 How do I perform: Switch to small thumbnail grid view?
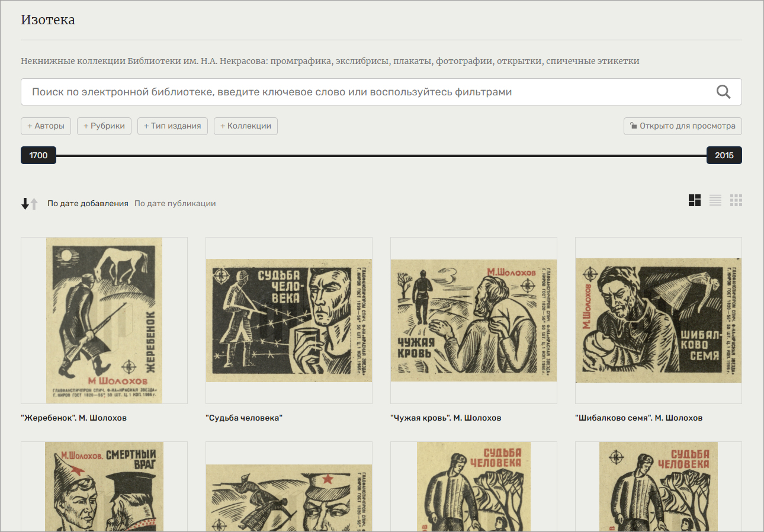click(736, 200)
